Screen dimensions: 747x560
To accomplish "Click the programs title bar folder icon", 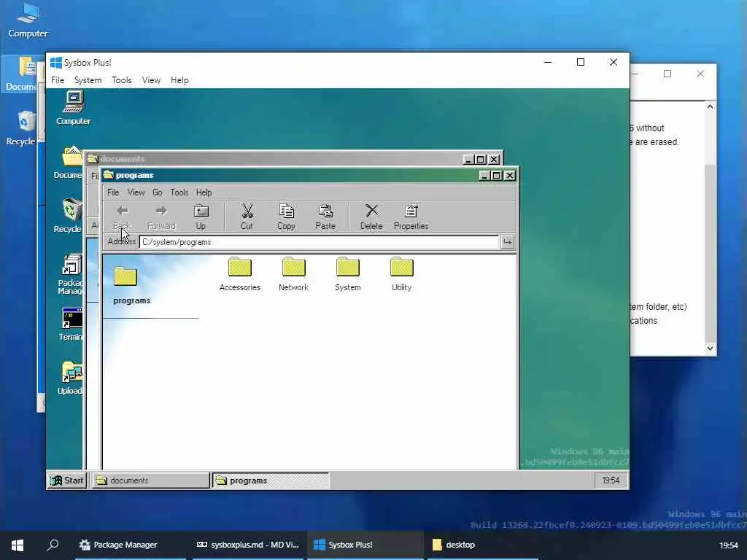I will [109, 175].
